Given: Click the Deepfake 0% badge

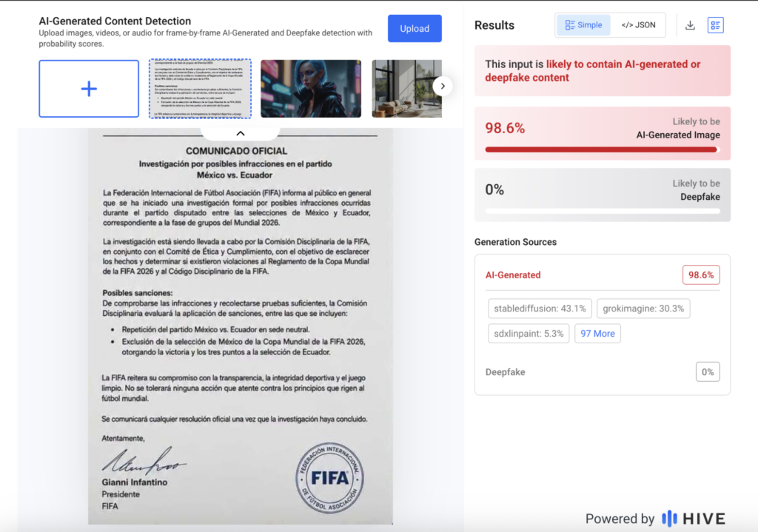Looking at the screenshot, I should (x=708, y=372).
